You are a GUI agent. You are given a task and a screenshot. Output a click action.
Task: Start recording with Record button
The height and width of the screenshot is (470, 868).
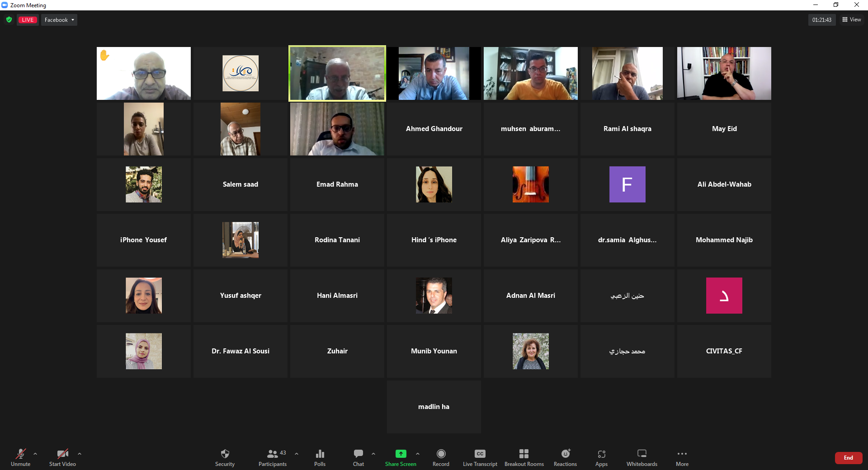pyautogui.click(x=441, y=457)
